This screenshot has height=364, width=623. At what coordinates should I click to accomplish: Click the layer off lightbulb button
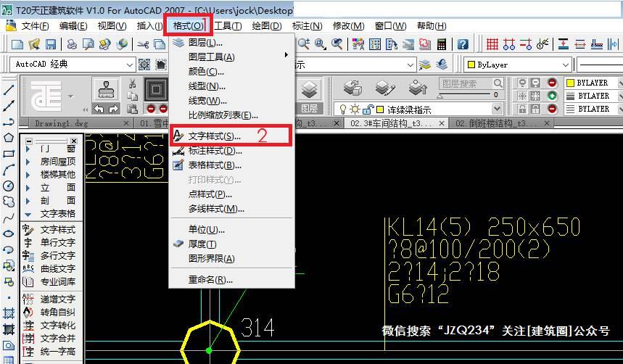(x=522, y=83)
